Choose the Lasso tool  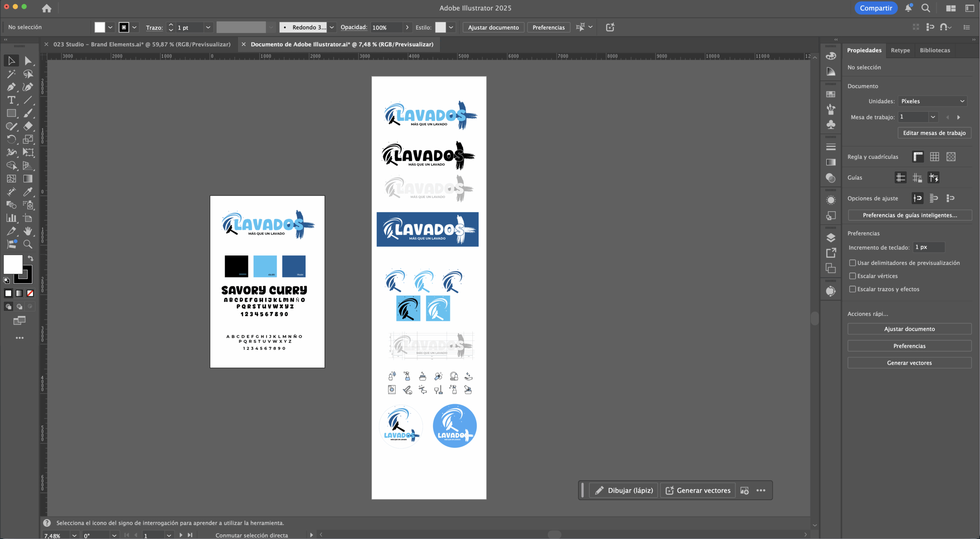[x=28, y=74]
